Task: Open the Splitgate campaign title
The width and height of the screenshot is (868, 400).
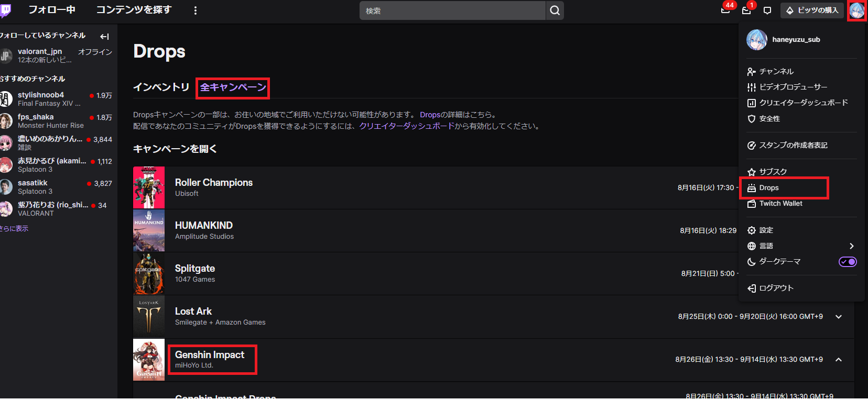Action: tap(195, 269)
